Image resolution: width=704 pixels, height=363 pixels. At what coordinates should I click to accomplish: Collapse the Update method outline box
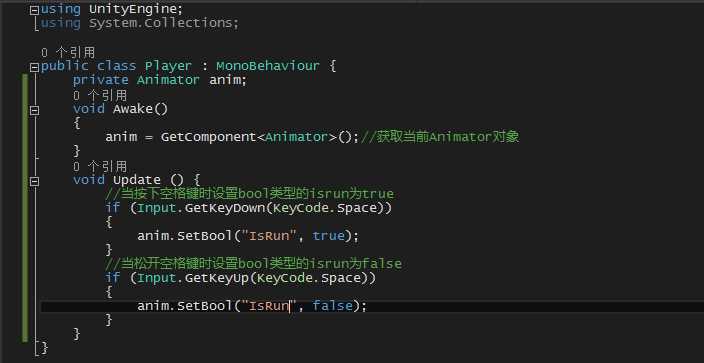point(34,182)
